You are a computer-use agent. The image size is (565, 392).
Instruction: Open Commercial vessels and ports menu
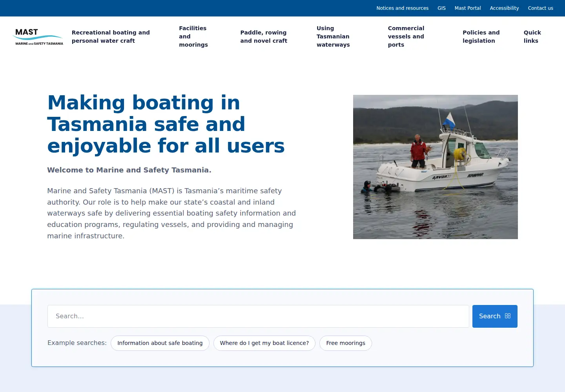406,36
